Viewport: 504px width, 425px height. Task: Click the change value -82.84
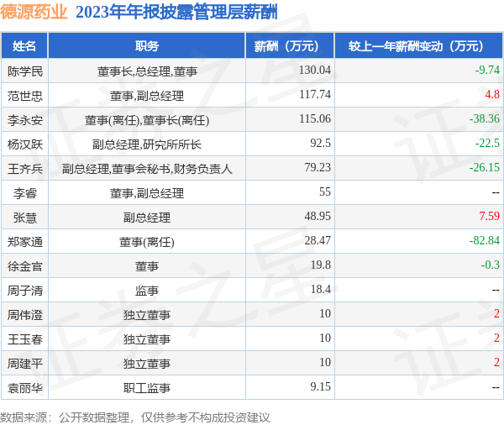485,240
